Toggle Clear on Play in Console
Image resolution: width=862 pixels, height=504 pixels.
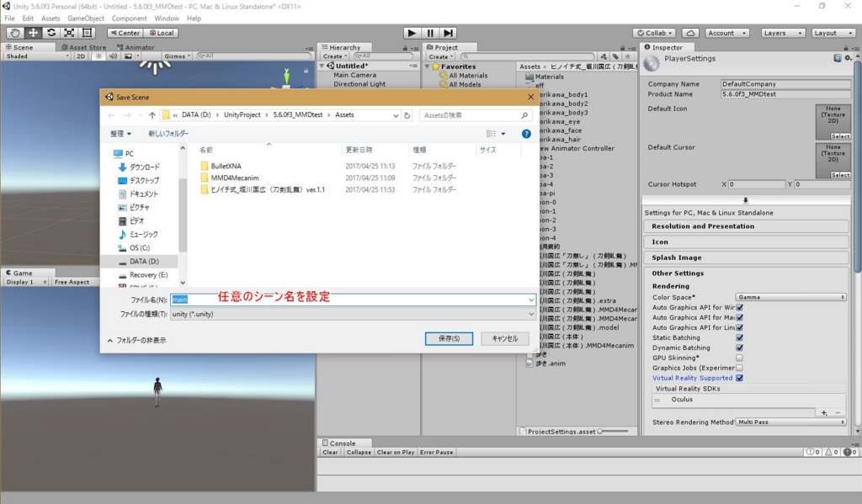point(396,453)
